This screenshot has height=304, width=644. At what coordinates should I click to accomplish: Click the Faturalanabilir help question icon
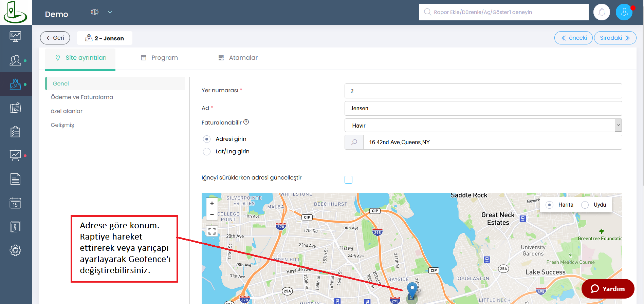pos(246,122)
